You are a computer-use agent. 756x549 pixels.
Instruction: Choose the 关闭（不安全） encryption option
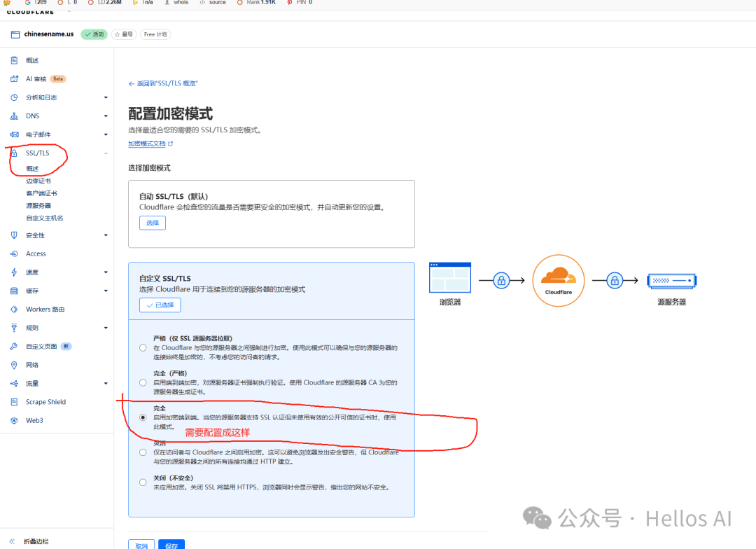pos(143,482)
